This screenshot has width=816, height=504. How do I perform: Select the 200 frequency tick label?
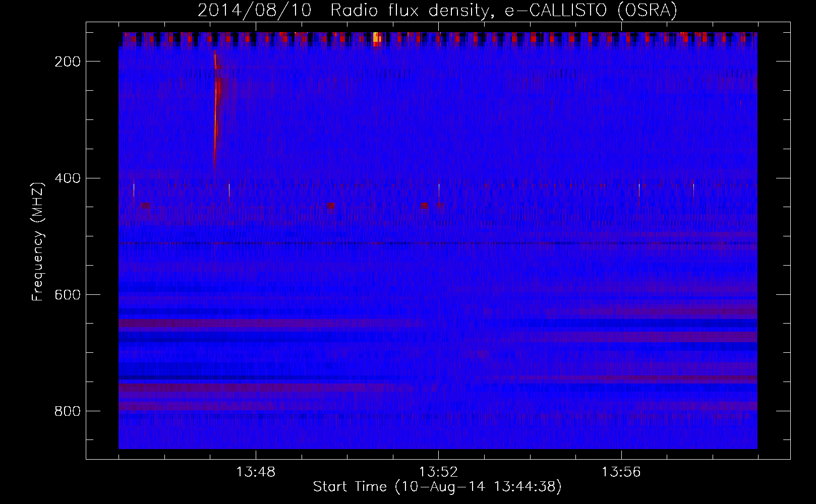pos(67,61)
